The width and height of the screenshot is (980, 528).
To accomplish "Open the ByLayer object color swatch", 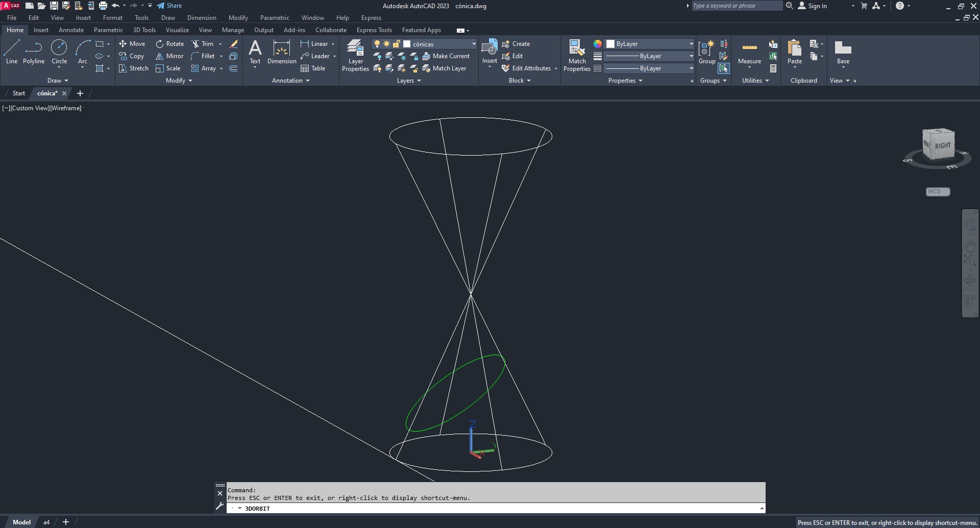I will (610, 44).
